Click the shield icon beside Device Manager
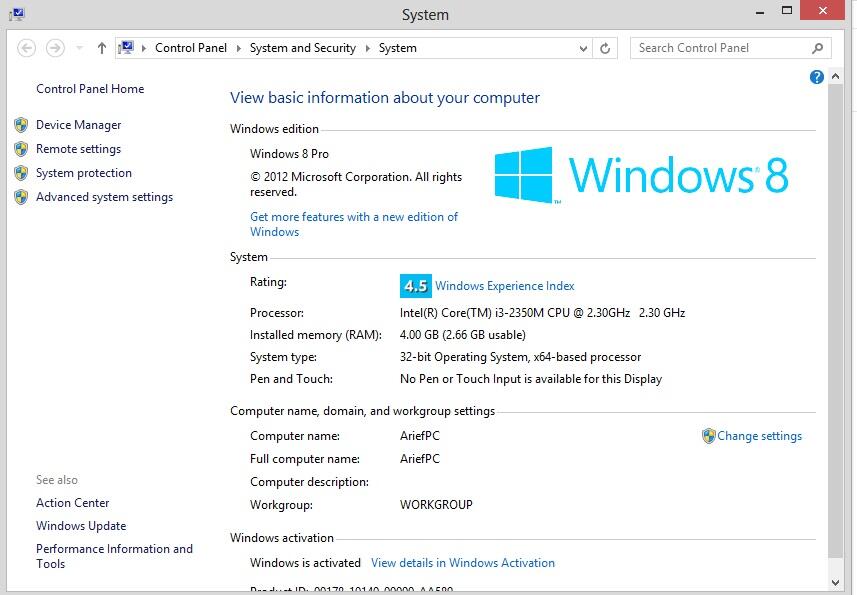 (x=21, y=125)
